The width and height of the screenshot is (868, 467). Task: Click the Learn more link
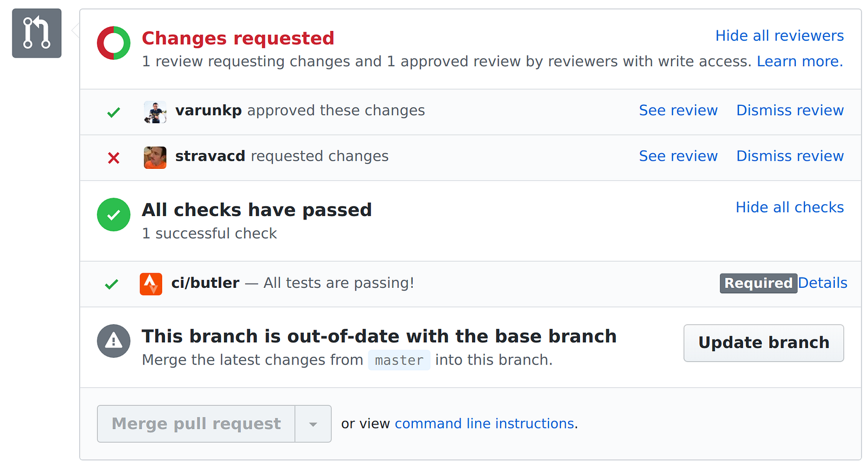(x=800, y=61)
